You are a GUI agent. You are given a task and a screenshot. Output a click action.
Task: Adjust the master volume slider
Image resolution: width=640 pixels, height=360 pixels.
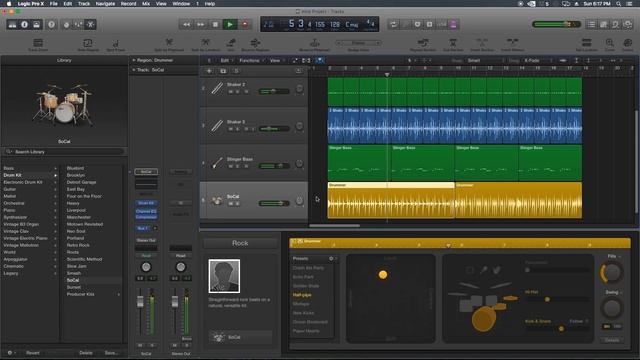557,24
